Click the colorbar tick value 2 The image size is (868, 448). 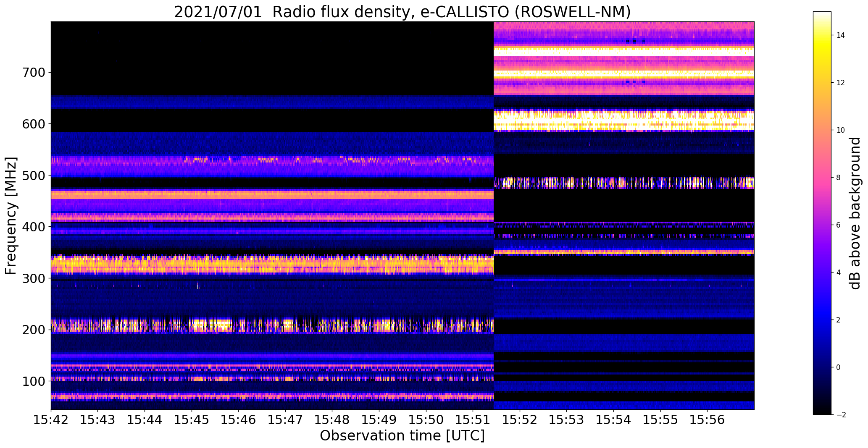[x=839, y=320]
